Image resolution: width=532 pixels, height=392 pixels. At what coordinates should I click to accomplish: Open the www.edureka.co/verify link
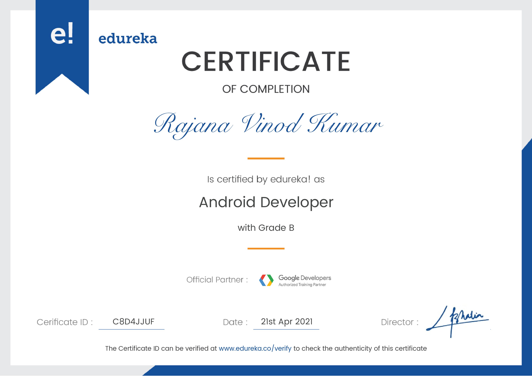[x=255, y=349]
